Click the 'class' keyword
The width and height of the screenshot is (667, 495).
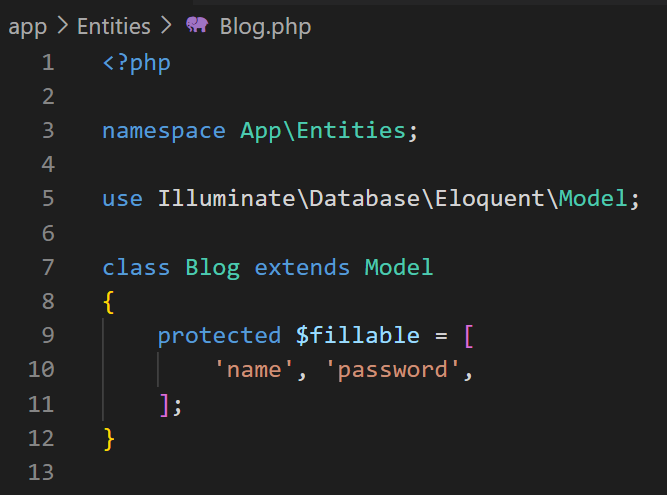coord(136,267)
